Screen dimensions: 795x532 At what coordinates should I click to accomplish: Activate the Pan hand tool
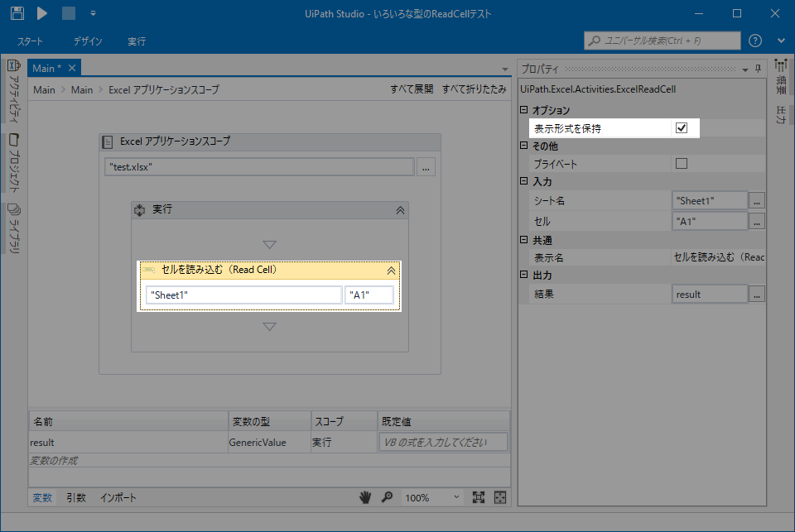pos(365,497)
